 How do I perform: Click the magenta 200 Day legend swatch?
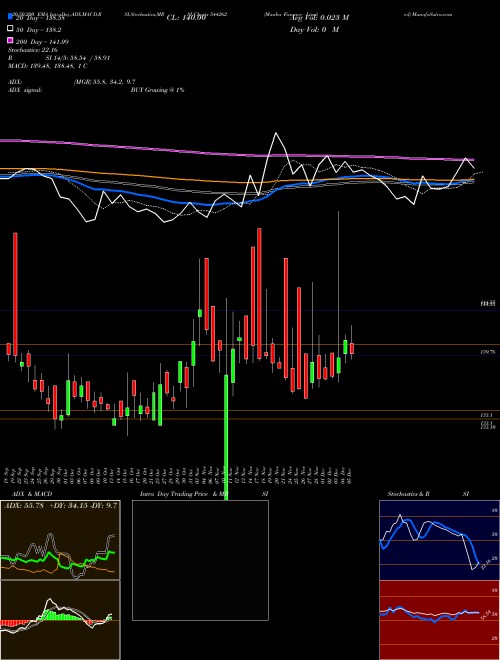click(10, 41)
